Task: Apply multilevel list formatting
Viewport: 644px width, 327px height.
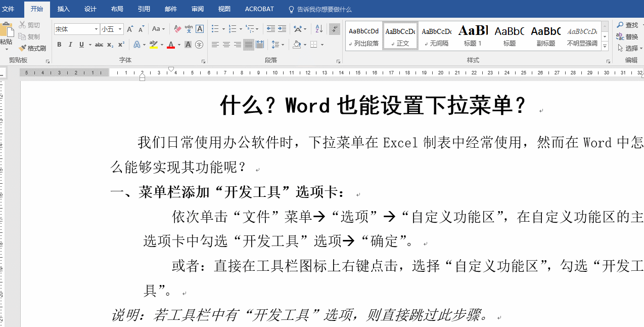Action: pyautogui.click(x=250, y=29)
